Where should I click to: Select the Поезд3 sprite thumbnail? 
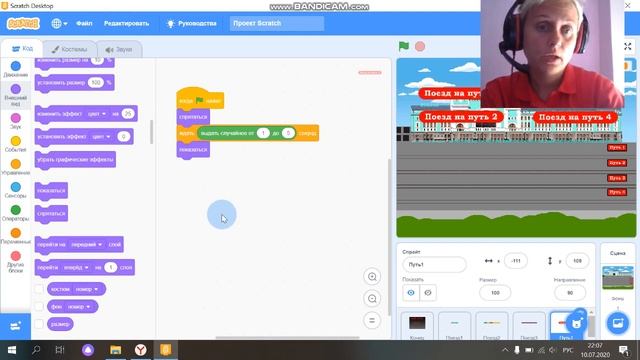click(529, 326)
